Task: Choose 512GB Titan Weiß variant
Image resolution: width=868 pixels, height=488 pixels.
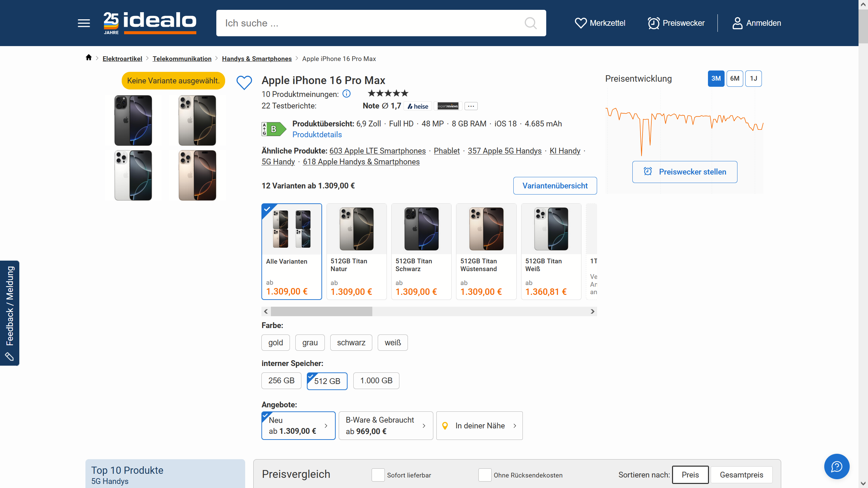Action: point(551,251)
